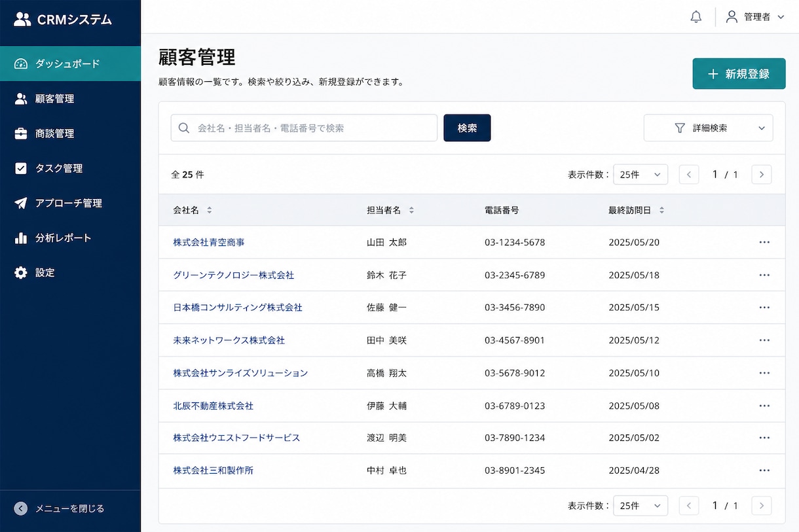Viewport: 799px width, 532px height.
Task: Open row menu for グリーンテクノロジー株式会社
Action: pyautogui.click(x=764, y=275)
